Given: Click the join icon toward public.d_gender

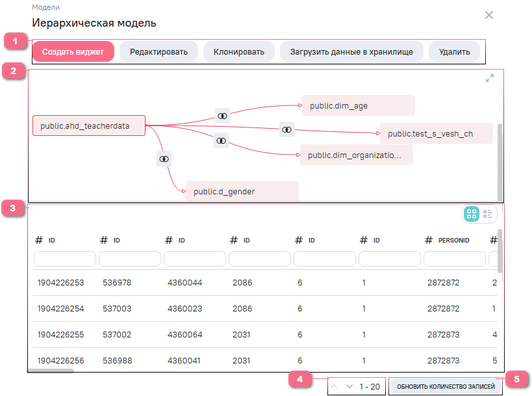Looking at the screenshot, I should pos(164,159).
